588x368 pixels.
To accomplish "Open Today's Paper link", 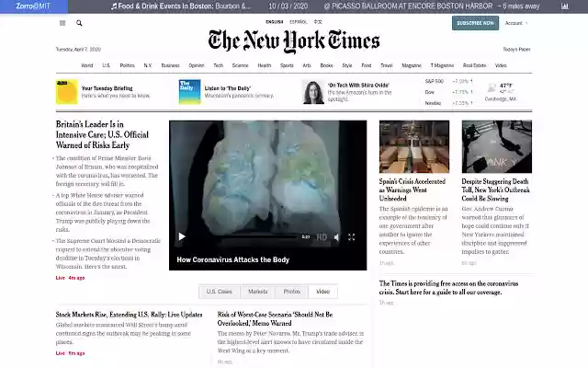I will (516, 49).
